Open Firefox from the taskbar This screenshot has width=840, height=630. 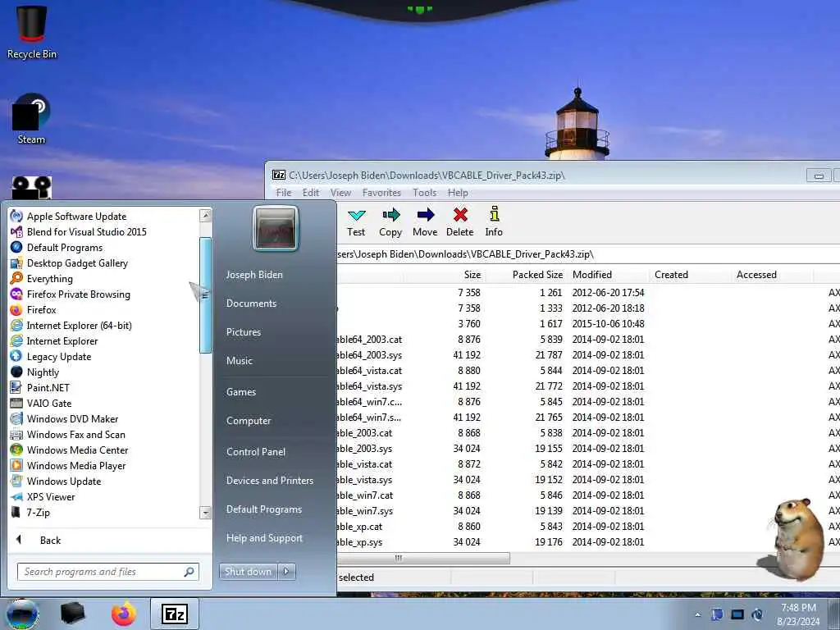coord(124,614)
